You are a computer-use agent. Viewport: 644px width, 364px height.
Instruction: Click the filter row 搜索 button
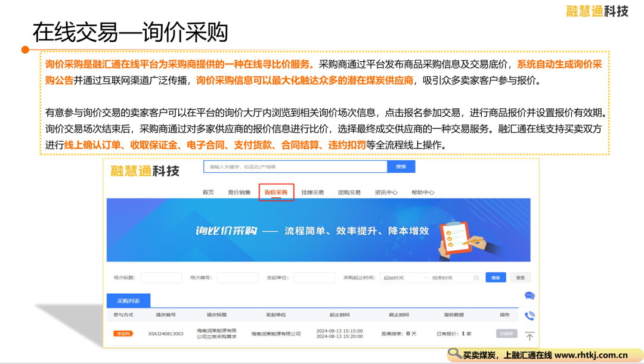coord(496,278)
